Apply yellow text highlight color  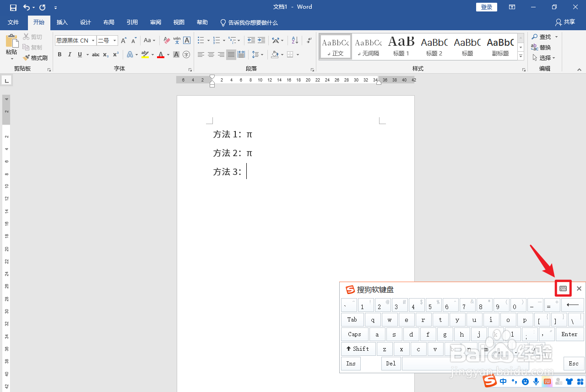pos(145,54)
